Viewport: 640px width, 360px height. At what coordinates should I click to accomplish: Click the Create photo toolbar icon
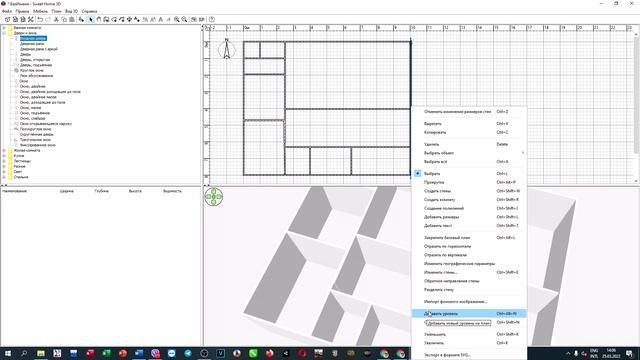click(x=194, y=20)
